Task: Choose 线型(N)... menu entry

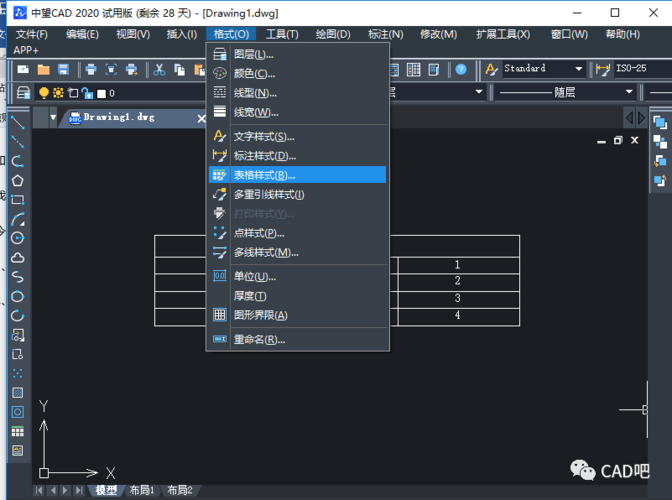Action: tap(297, 93)
